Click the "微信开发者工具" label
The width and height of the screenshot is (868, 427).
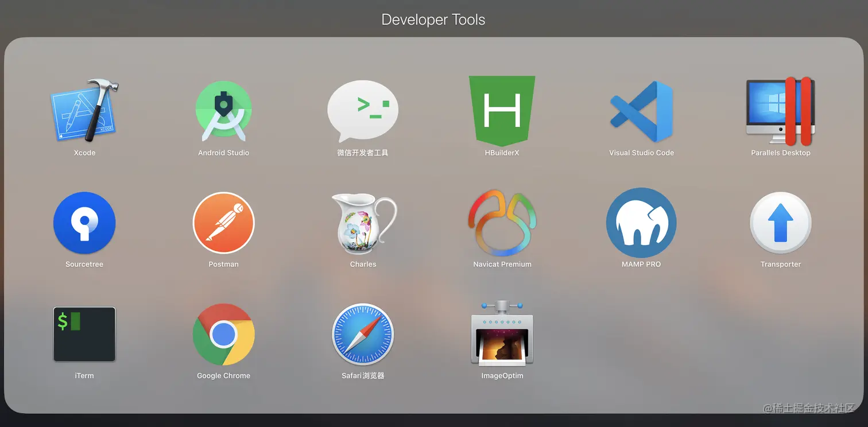pyautogui.click(x=363, y=153)
